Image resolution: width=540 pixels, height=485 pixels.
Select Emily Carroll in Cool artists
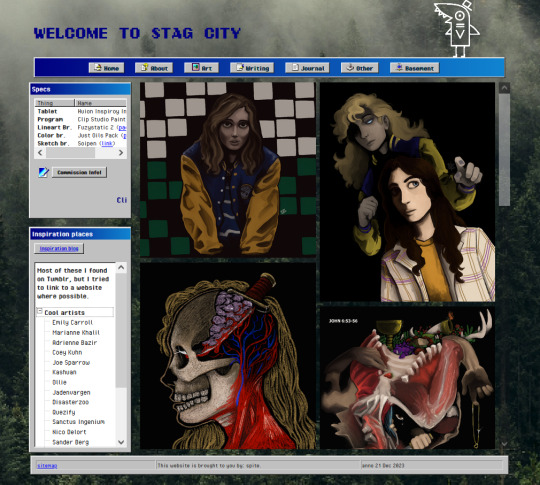(73, 322)
